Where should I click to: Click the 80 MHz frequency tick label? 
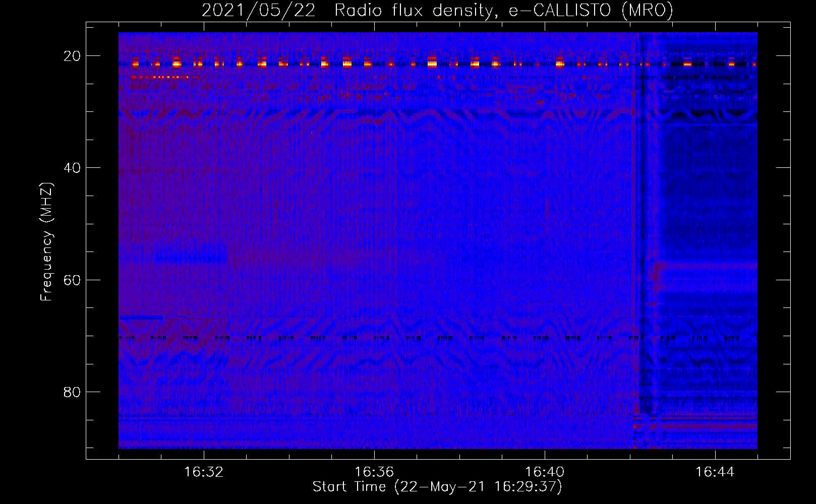[72, 392]
